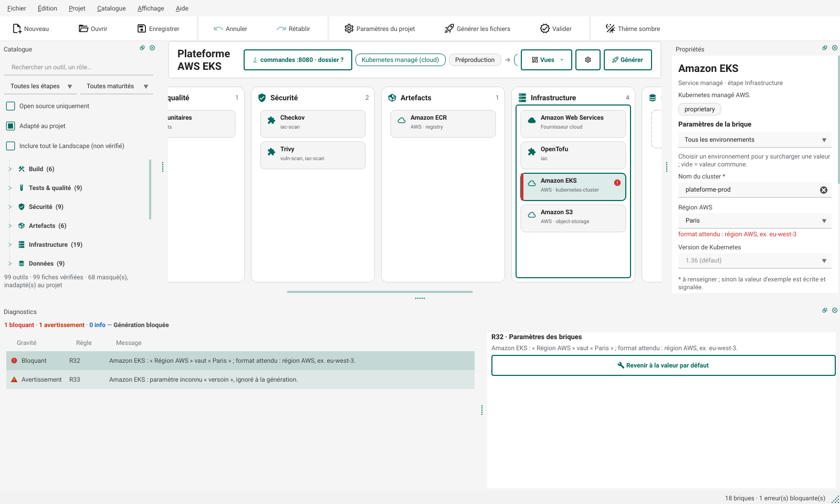This screenshot has width=840, height=504.
Task: Float the Propriétés panel
Action: coord(825,48)
